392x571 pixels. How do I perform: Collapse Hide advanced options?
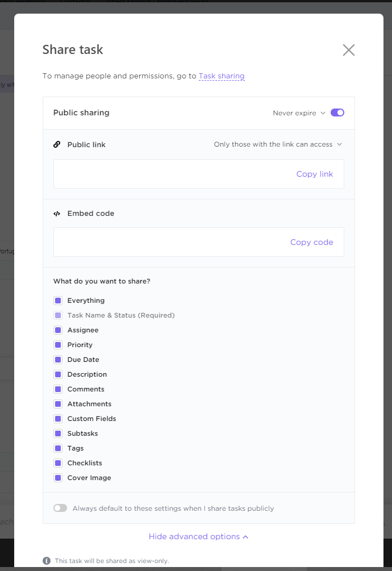coord(198,536)
